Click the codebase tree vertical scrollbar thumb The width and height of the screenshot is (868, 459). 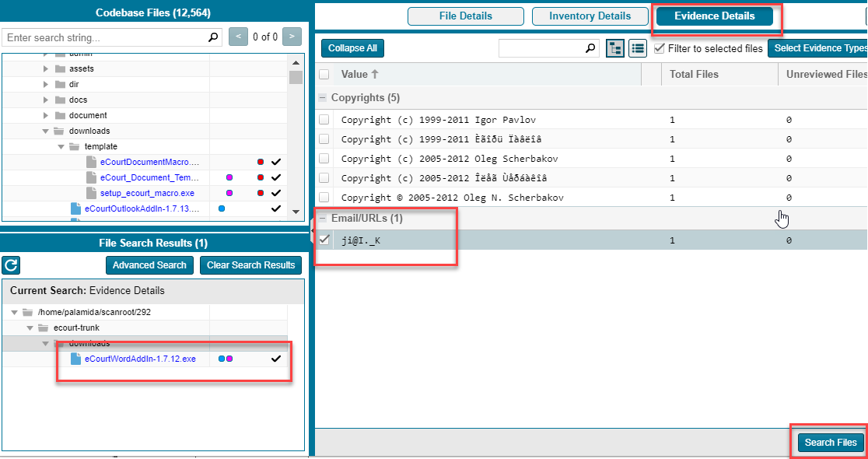[x=296, y=77]
